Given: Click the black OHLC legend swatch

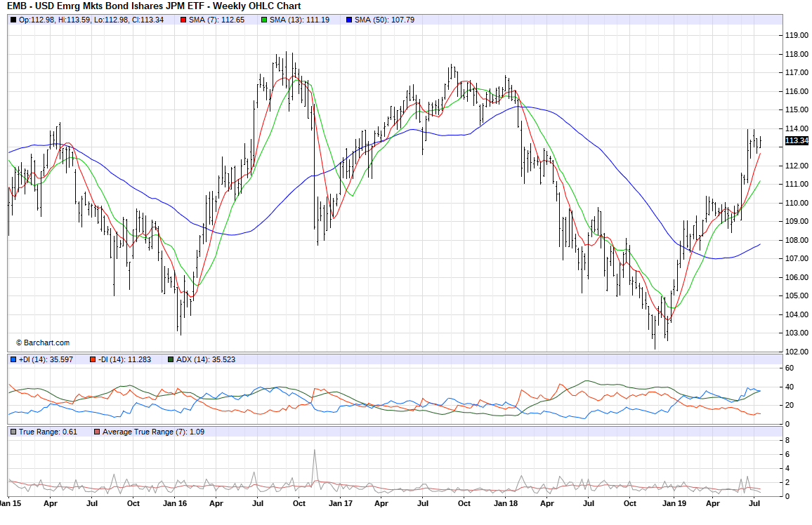Looking at the screenshot, I should point(13,20).
